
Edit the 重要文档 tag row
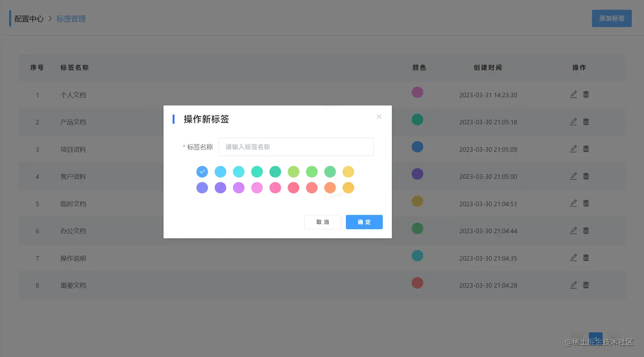coord(573,285)
